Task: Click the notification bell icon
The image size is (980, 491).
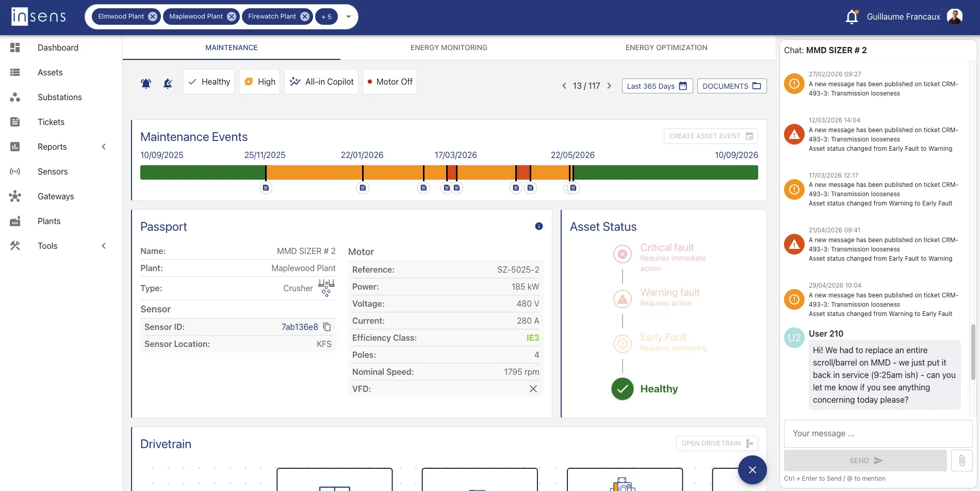Action: coord(852,17)
